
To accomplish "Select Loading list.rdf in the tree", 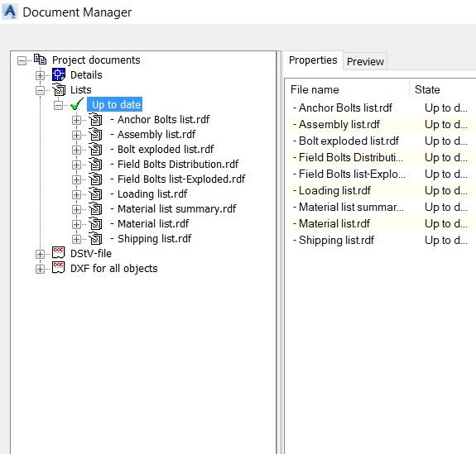I will (148, 194).
